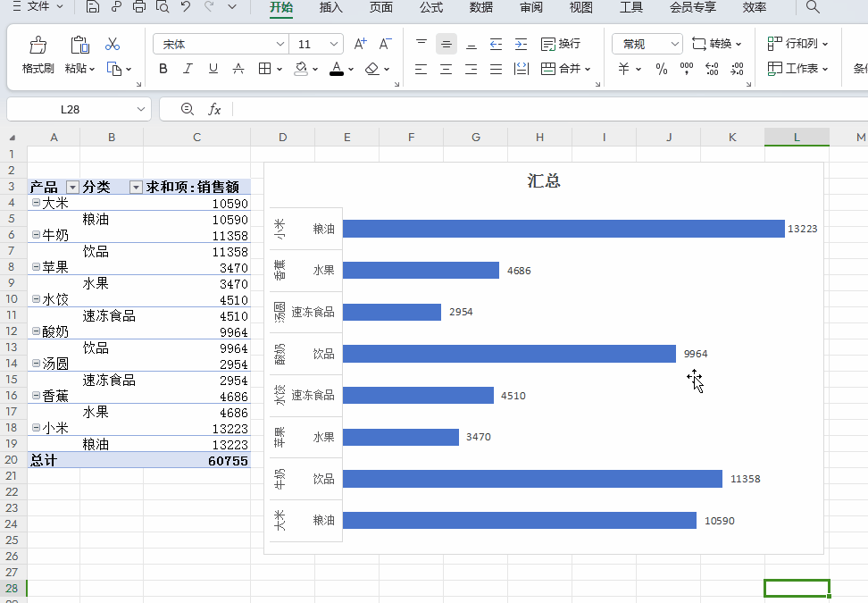Image resolution: width=868 pixels, height=603 pixels.
Task: Toggle italic formatting
Action: pos(188,69)
